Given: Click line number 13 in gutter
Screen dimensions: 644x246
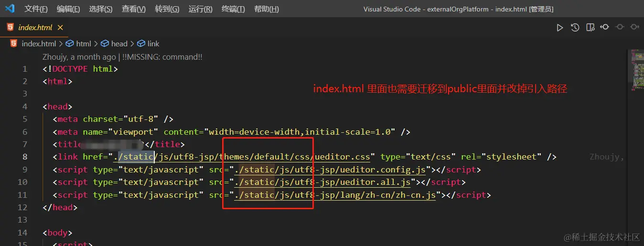Looking at the screenshot, I should point(22,220).
